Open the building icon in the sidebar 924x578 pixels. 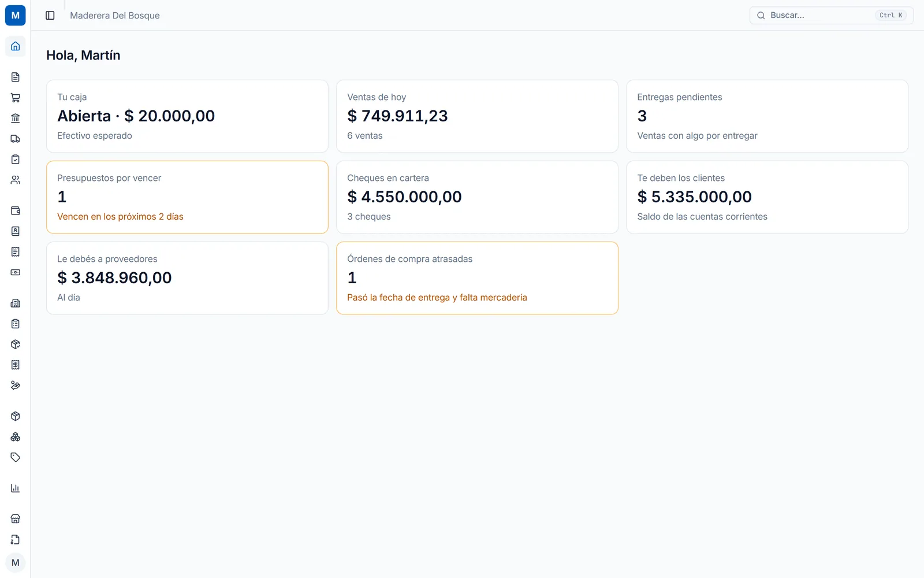coord(16,303)
